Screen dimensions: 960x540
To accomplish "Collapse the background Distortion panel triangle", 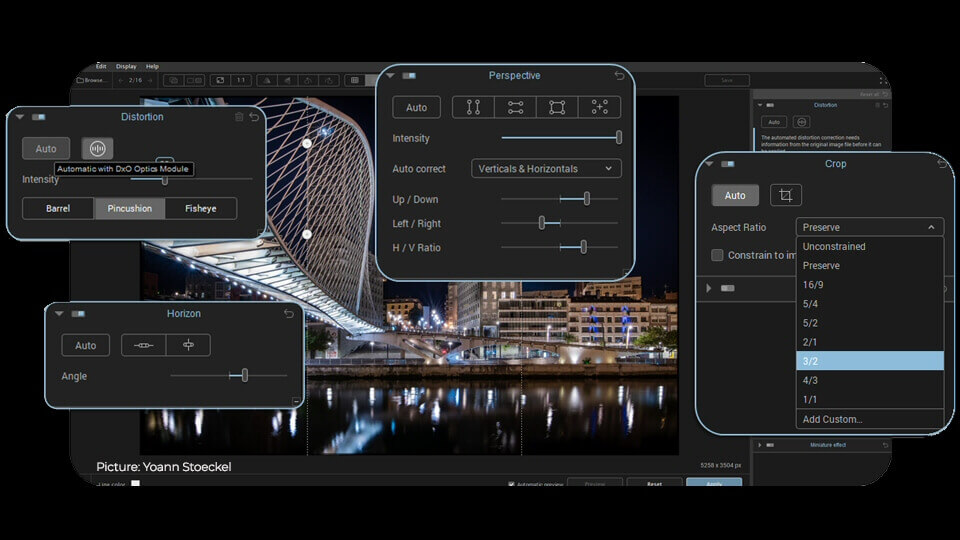I will (x=760, y=105).
